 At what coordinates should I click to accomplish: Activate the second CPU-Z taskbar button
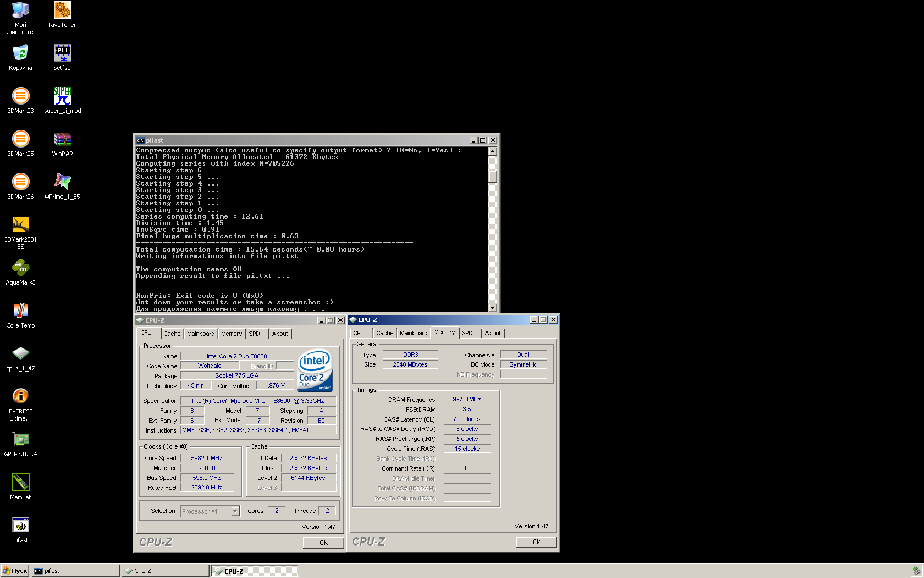pyautogui.click(x=256, y=571)
